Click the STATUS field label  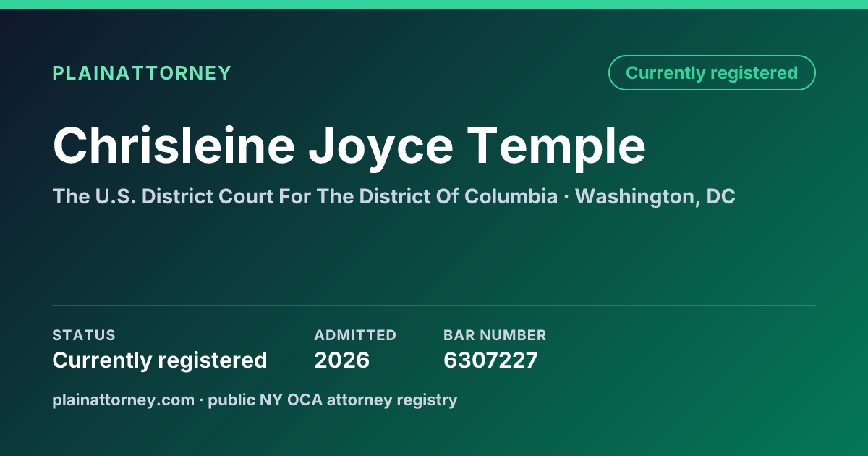(84, 335)
